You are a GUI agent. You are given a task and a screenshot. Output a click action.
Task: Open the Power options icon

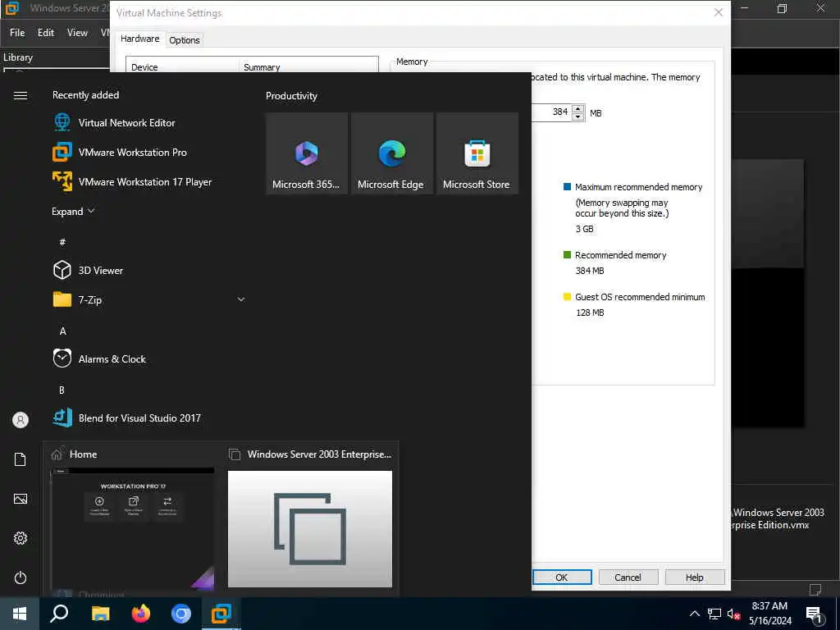click(x=21, y=577)
